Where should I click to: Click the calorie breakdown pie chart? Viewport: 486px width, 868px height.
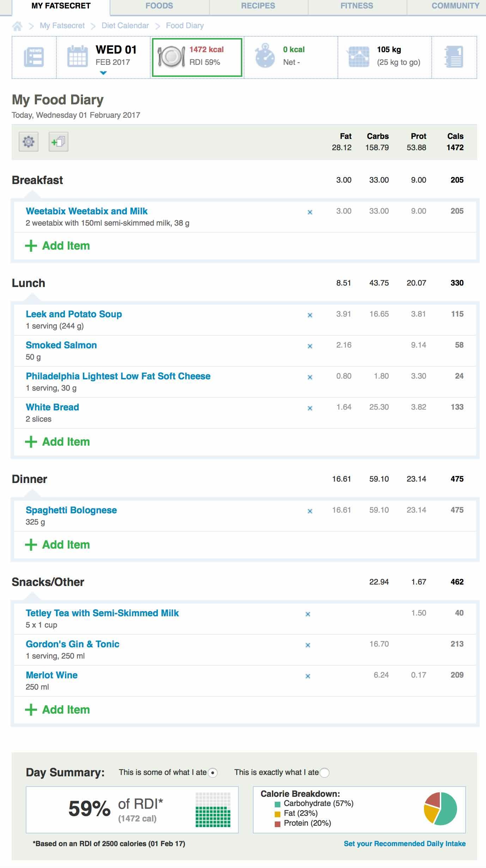click(x=440, y=808)
